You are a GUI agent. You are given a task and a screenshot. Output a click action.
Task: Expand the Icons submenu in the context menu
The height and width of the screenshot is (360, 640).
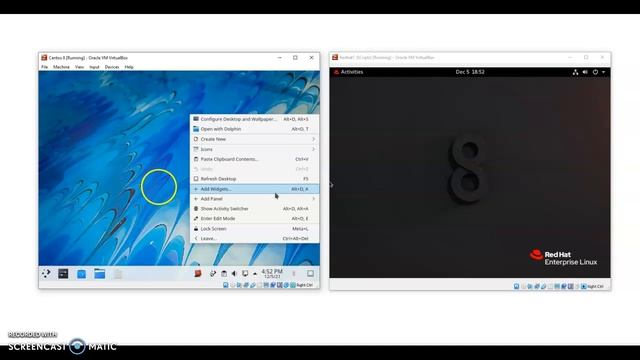click(254, 149)
